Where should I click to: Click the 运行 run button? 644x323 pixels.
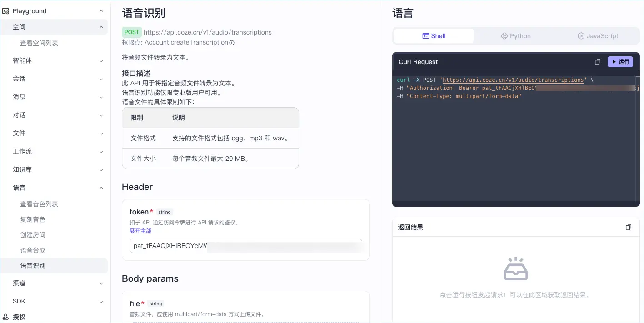[x=620, y=62]
